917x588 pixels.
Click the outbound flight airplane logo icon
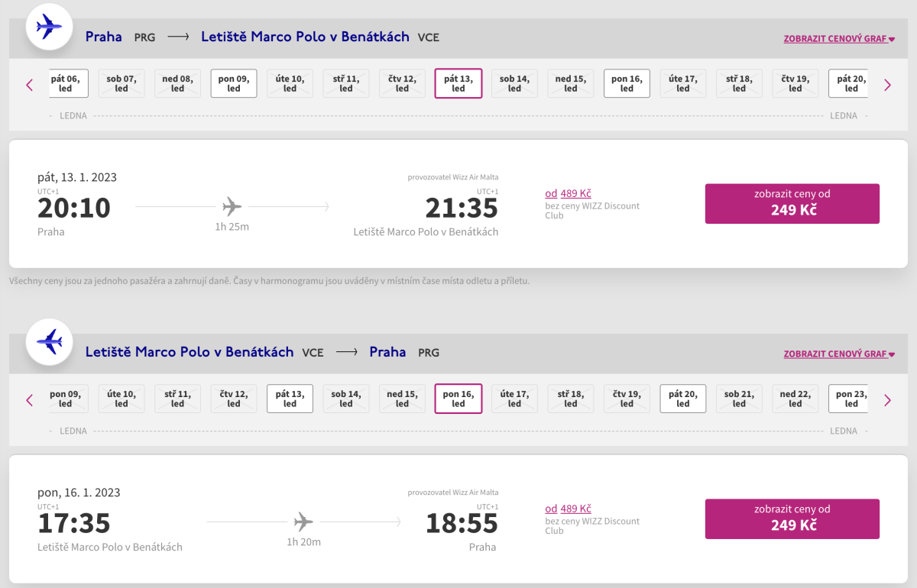[49, 27]
